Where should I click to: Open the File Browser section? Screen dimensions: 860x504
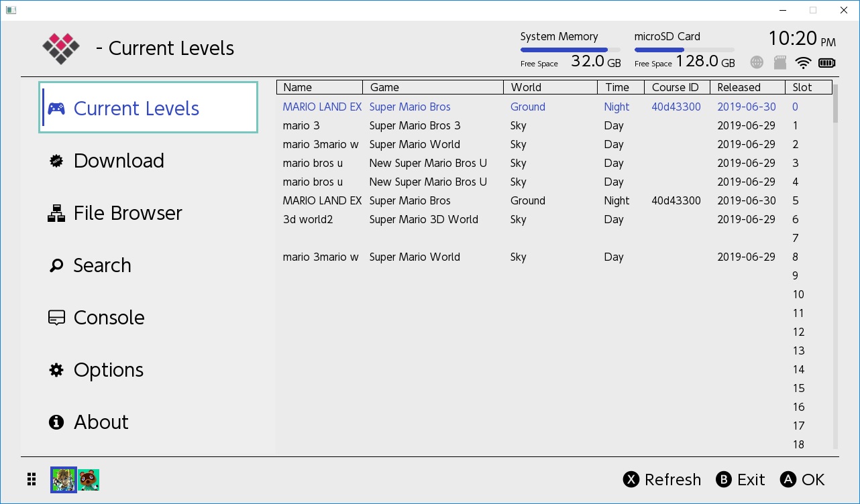[148, 213]
